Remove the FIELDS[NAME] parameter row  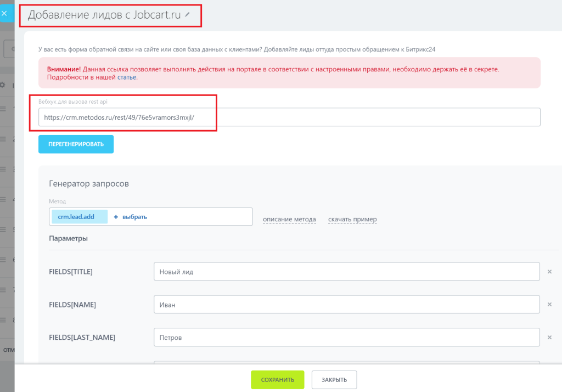[549, 305]
